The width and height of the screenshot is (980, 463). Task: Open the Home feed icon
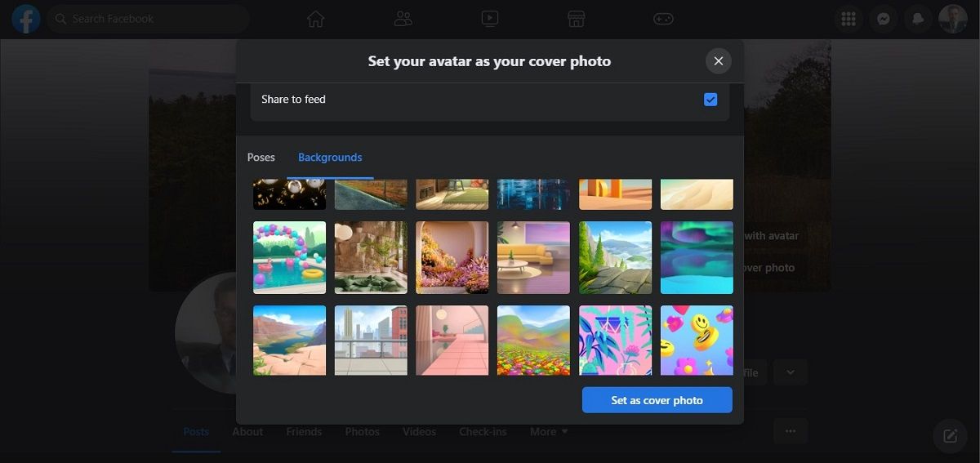pos(316,19)
